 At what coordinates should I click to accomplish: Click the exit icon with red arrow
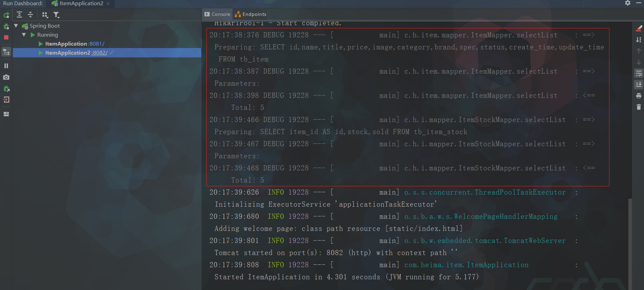tap(6, 100)
